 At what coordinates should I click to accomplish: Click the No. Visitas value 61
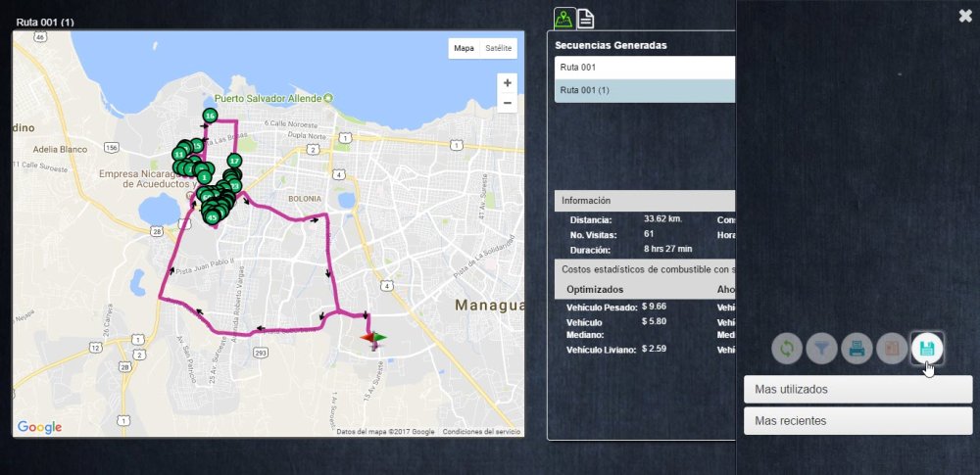click(649, 234)
